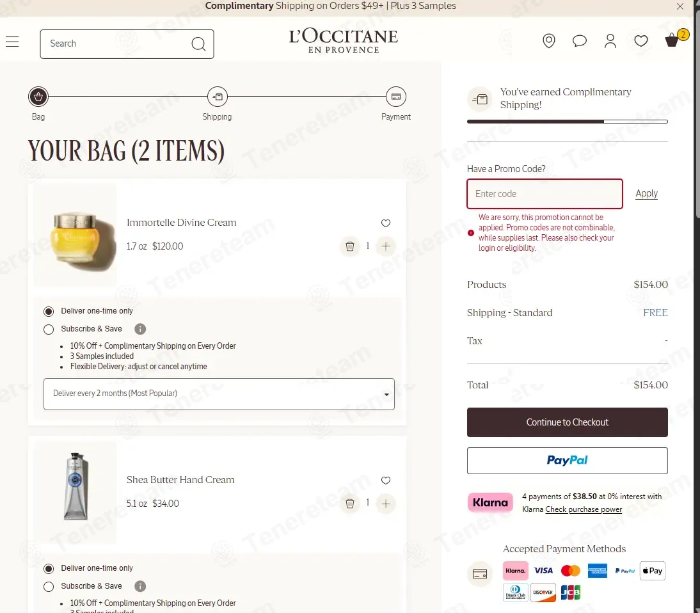The width and height of the screenshot is (700, 613).
Task: Add Immortelle Divine Cream to wishlist
Action: (386, 223)
